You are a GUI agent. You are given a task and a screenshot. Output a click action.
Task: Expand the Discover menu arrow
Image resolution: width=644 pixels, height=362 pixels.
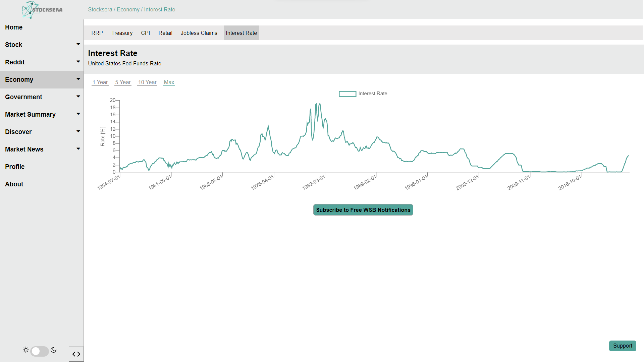point(78,131)
